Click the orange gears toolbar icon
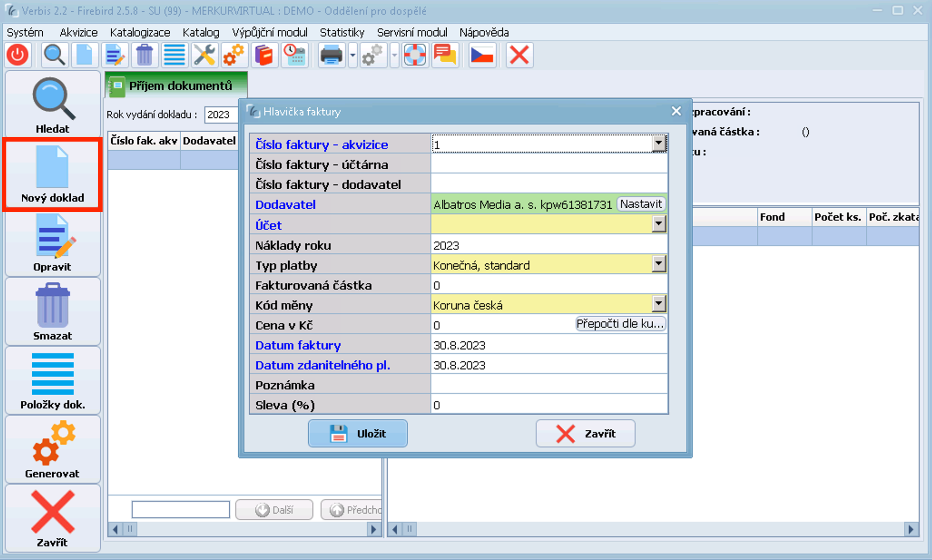Viewport: 932px width, 560px height. (234, 55)
